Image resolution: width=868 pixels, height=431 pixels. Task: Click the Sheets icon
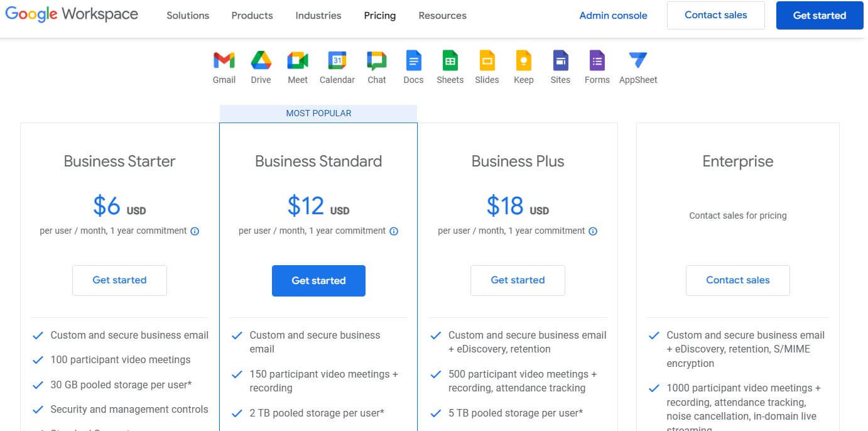coord(450,61)
